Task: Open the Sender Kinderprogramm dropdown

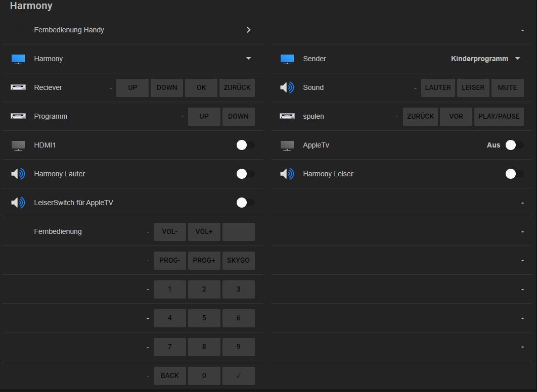Action: tap(517, 59)
